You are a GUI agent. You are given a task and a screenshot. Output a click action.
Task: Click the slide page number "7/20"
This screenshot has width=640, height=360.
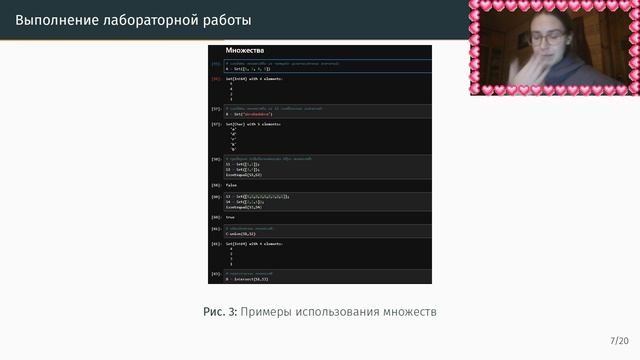tap(619, 340)
